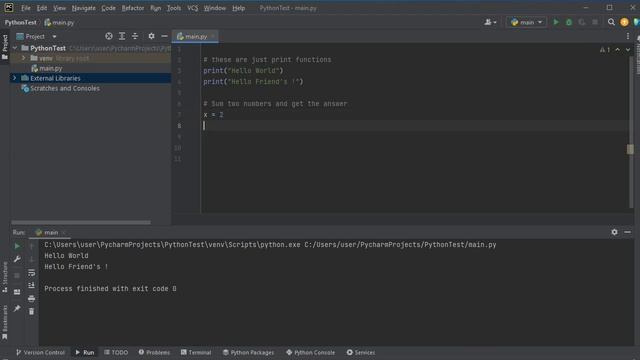This screenshot has width=640, height=360.
Task: Open the Window menu
Action: (215, 8)
